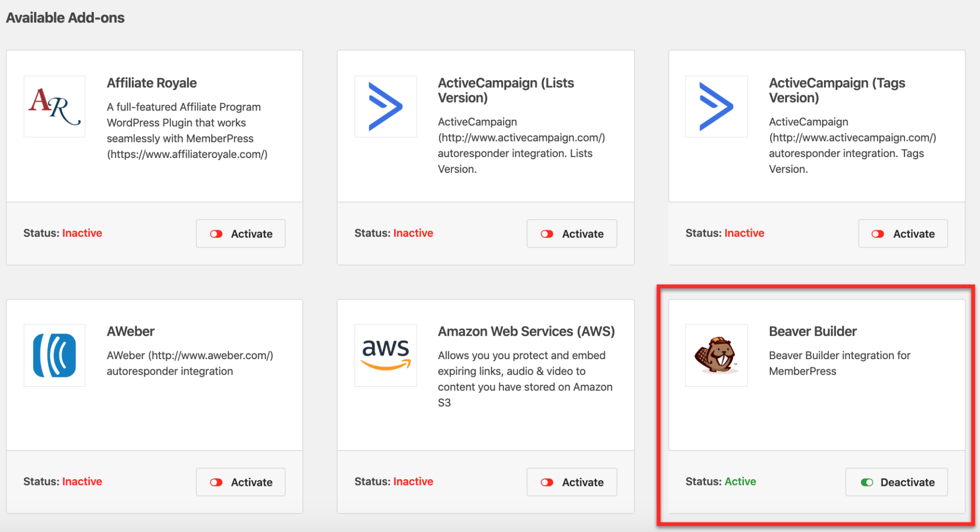Click ActiveCampaign Lists Version arrow logo
980x532 pixels.
click(x=385, y=107)
